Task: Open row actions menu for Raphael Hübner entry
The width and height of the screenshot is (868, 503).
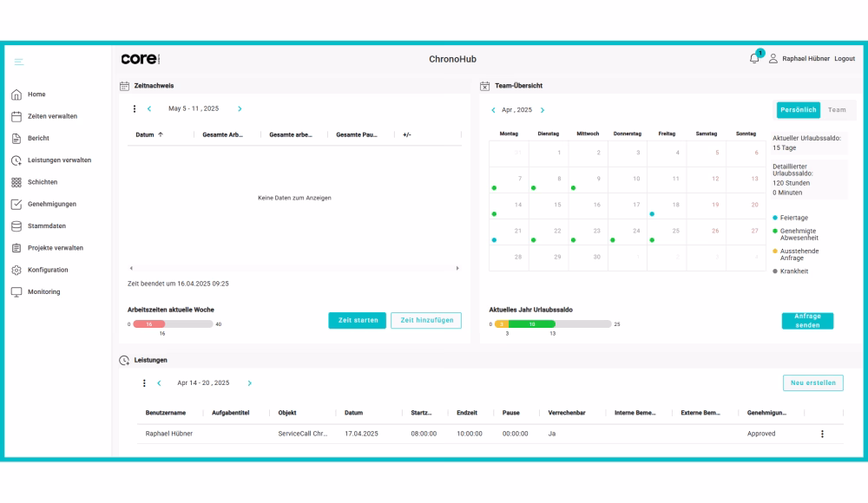Action: point(822,434)
